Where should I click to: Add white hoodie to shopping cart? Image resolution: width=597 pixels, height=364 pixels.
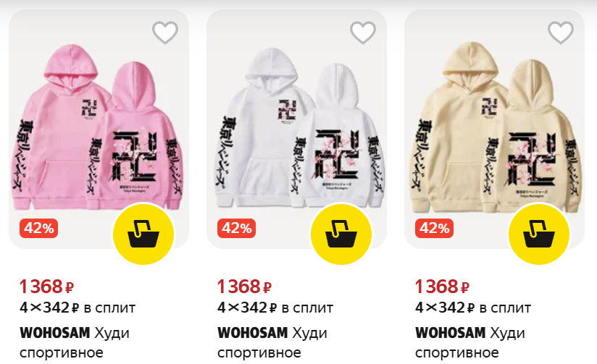(341, 234)
